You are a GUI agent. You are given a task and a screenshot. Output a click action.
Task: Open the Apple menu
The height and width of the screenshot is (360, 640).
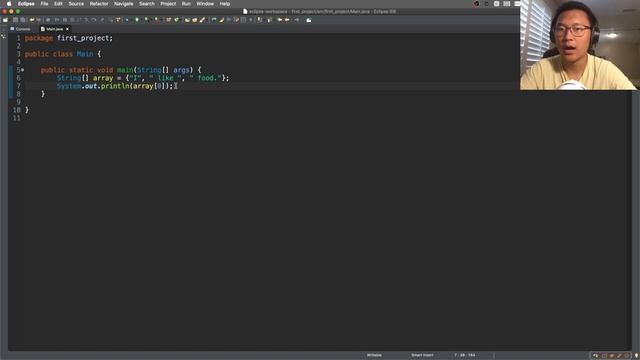(x=9, y=4)
